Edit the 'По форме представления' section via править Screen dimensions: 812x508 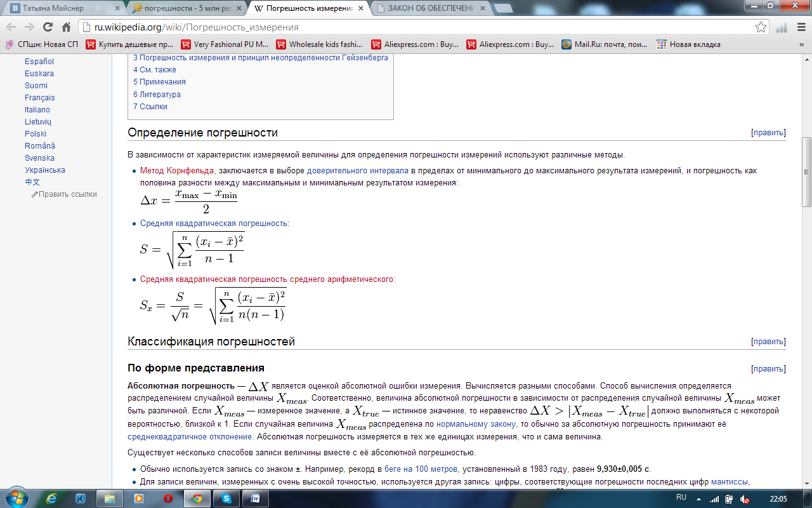(768, 369)
